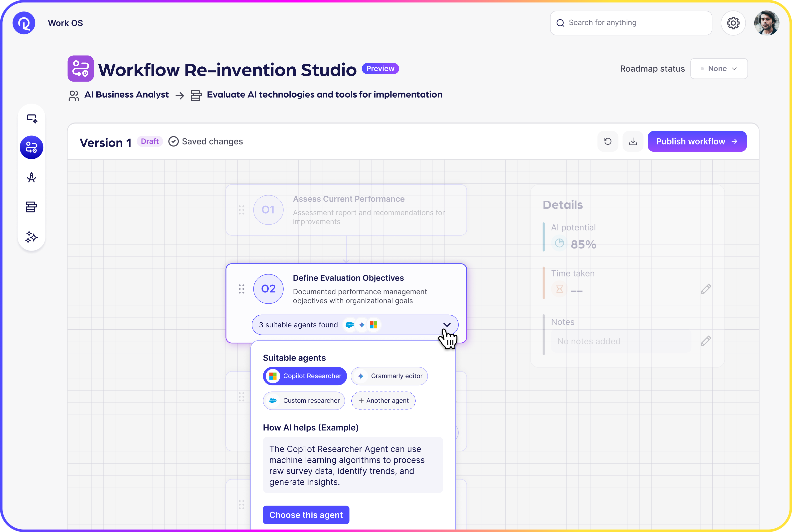
Task: Click the Time taken hourglass icon
Action: [x=559, y=289]
